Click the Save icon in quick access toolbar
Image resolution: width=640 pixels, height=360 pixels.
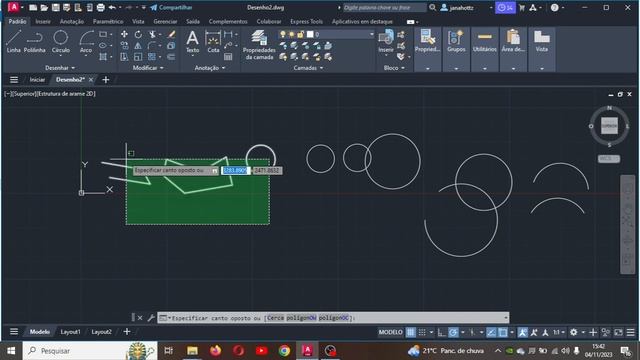56,7
